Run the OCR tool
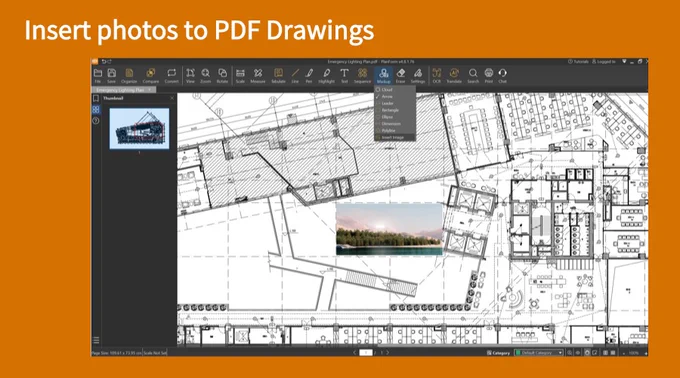 point(437,75)
